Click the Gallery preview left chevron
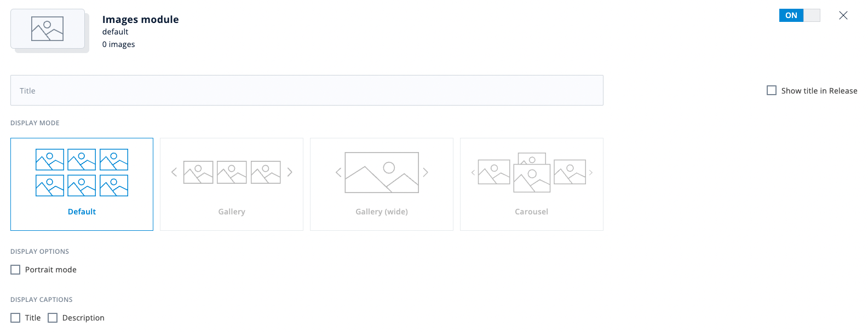The width and height of the screenshot is (868, 332). [x=174, y=172]
